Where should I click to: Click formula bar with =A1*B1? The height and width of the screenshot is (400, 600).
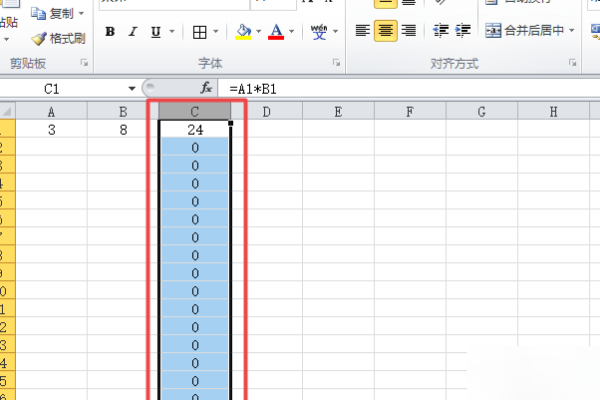(x=409, y=89)
